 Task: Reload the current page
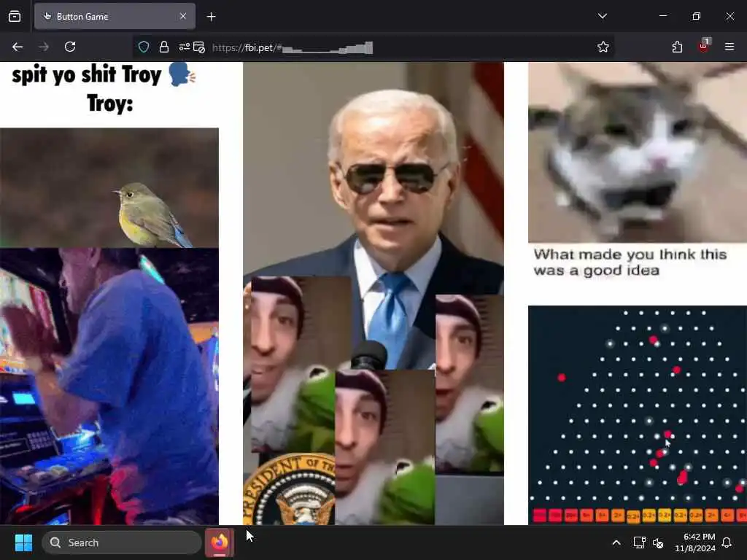coord(70,47)
